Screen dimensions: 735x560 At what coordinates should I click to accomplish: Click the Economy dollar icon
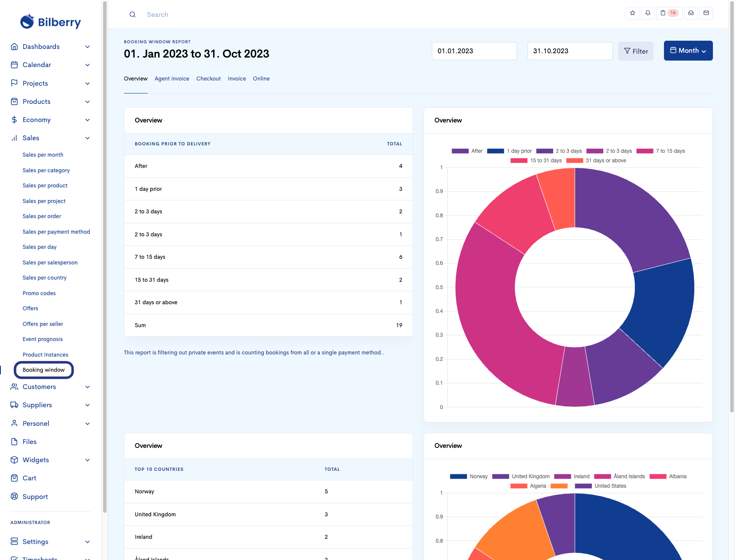coord(14,120)
